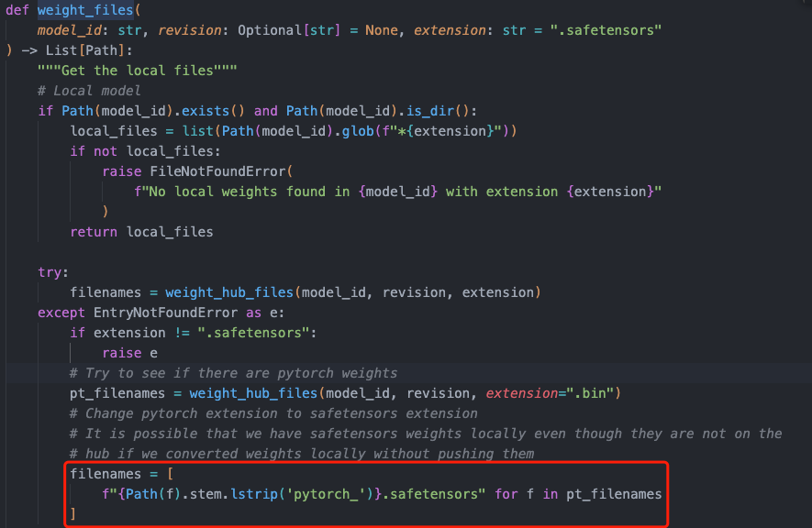Viewport: 812px width, 528px height.
Task: Click comment 'Try to see if there are pytorch weights'
Action: [234, 373]
